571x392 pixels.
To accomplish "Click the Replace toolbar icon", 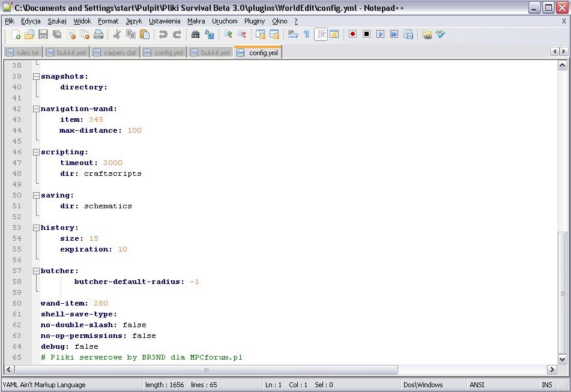I will (210, 35).
